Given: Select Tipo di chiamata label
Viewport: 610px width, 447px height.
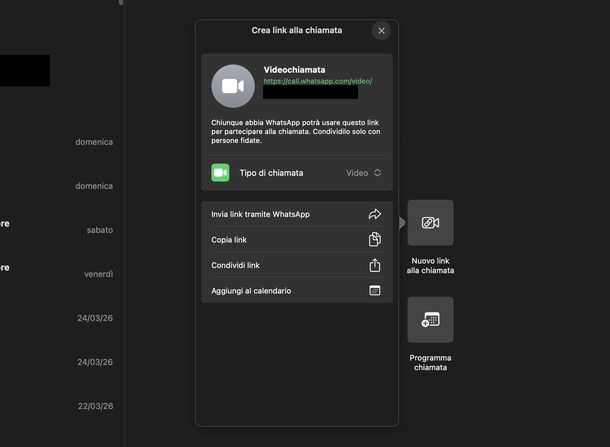Looking at the screenshot, I should (x=271, y=173).
